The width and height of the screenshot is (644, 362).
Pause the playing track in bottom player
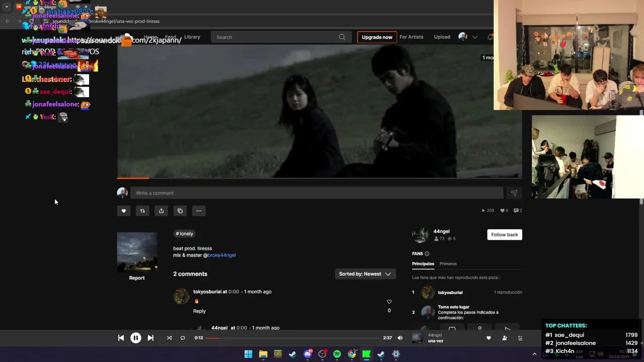136,338
